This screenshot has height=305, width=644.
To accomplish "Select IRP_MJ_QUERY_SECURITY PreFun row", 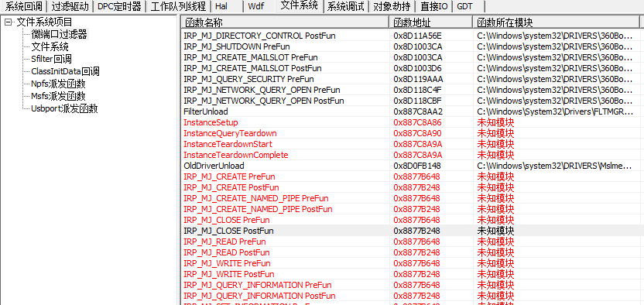I will tap(410, 79).
